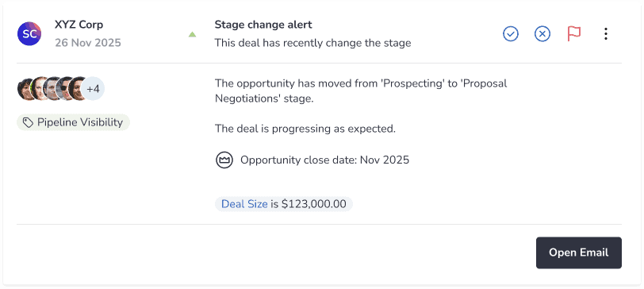The image size is (644, 289).
Task: Dismiss alert with the circled X icon
Action: click(542, 33)
